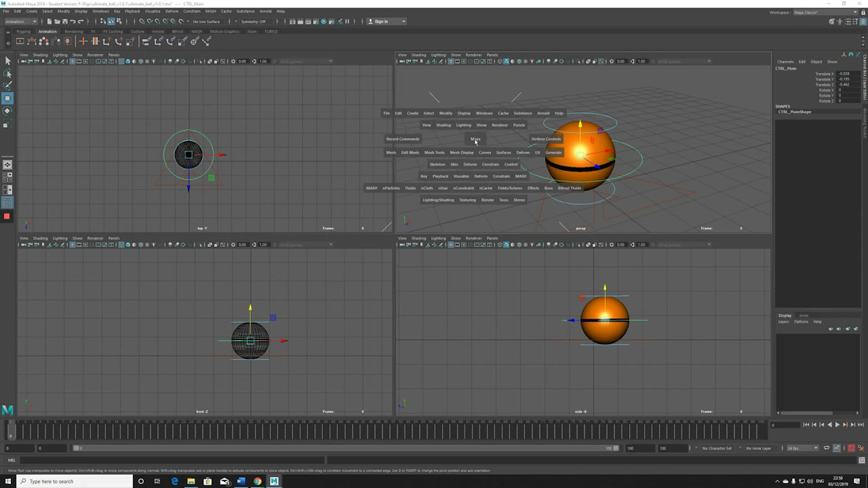Toggle auto keyframe red button
Image resolution: width=868 pixels, height=488 pixels.
(x=851, y=448)
